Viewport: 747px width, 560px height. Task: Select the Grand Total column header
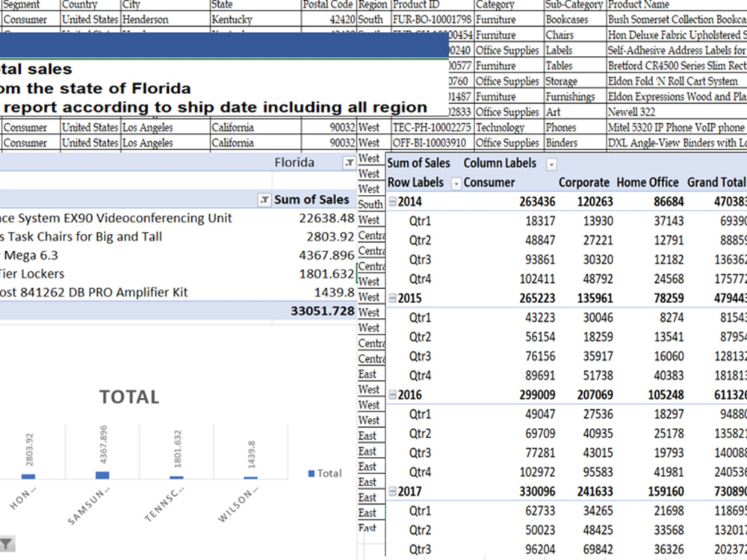point(716,182)
